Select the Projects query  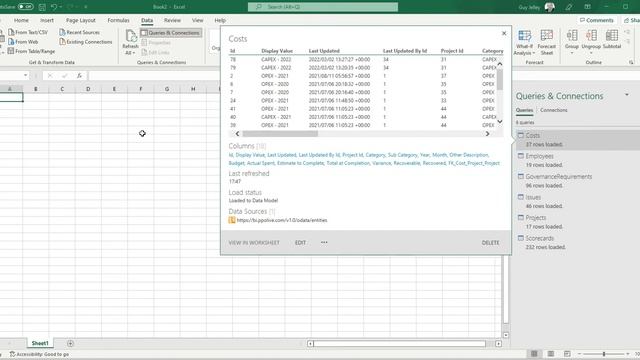point(578,222)
